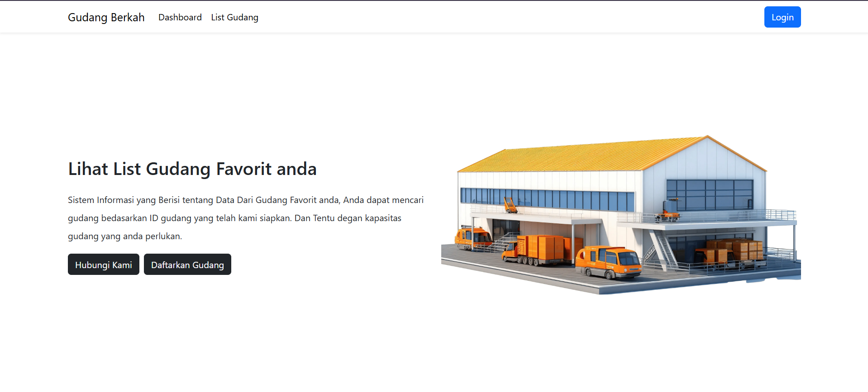Click the orange hand cart on the canopy
The width and height of the screenshot is (868, 392).
click(x=510, y=206)
